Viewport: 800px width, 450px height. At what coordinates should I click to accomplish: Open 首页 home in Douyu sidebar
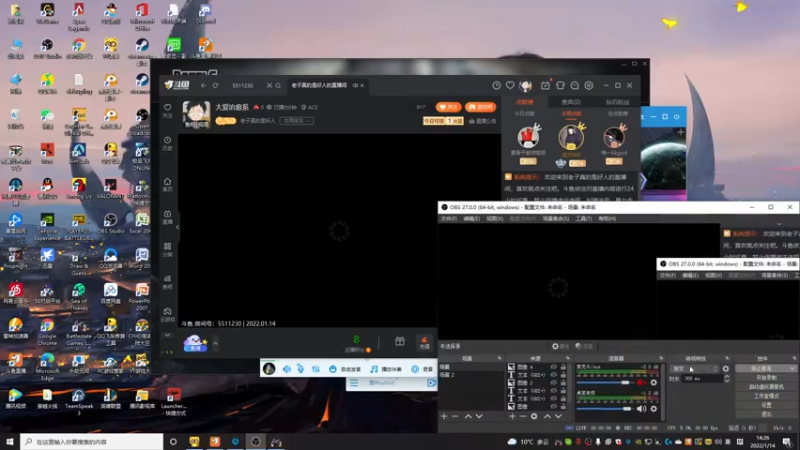click(x=167, y=184)
